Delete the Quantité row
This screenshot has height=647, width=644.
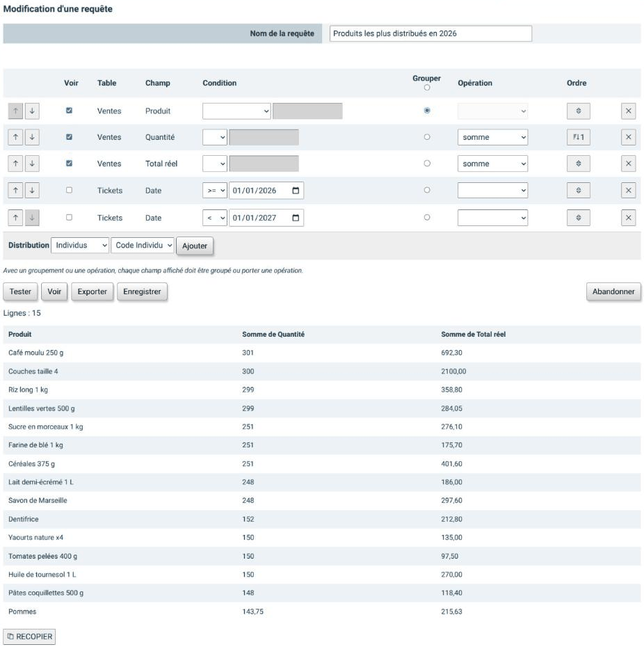(628, 138)
